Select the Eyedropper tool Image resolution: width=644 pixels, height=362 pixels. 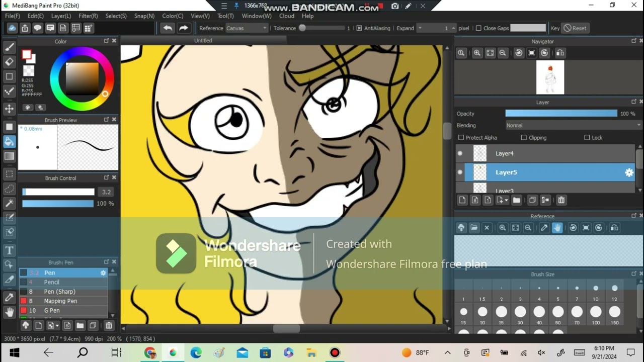pyautogui.click(x=9, y=298)
